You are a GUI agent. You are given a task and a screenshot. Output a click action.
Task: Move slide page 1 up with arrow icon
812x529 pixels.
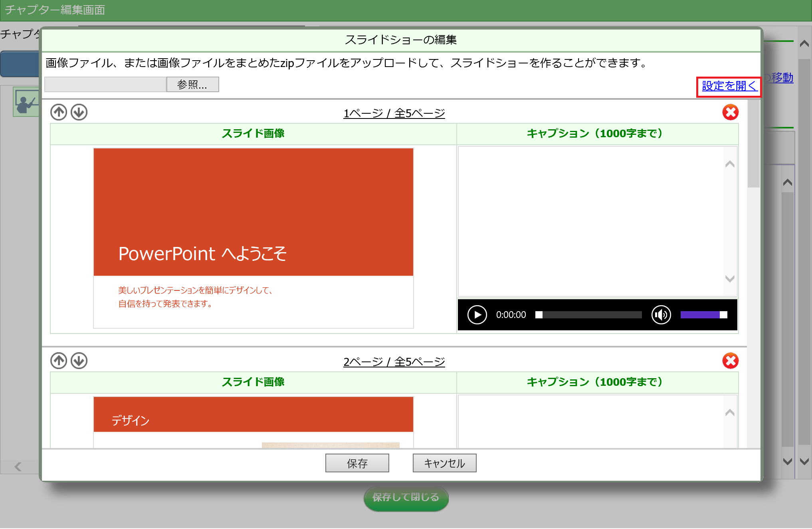pyautogui.click(x=59, y=112)
